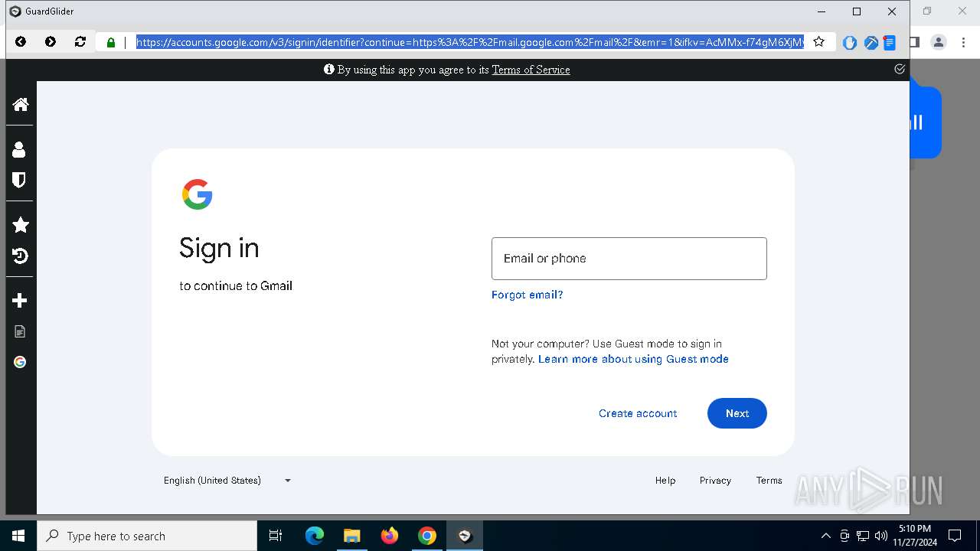The width and height of the screenshot is (980, 551).
Task: Open Chrome profile icon in background window
Action: tap(939, 42)
